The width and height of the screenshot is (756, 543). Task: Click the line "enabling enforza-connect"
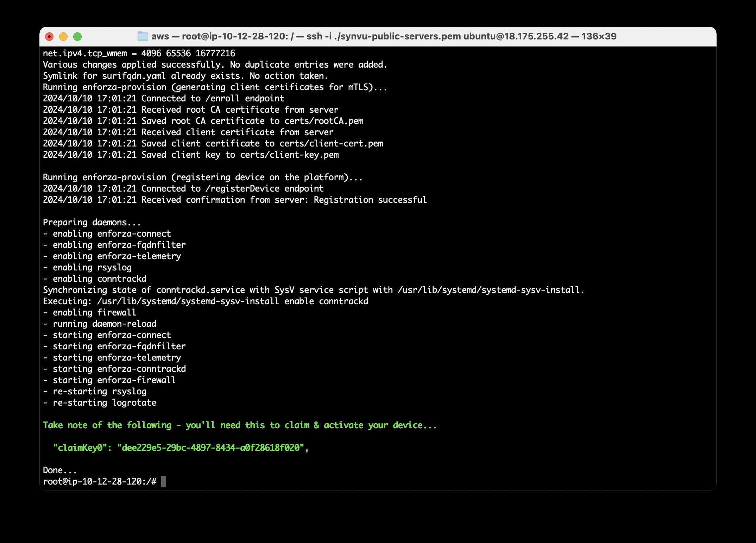point(107,234)
